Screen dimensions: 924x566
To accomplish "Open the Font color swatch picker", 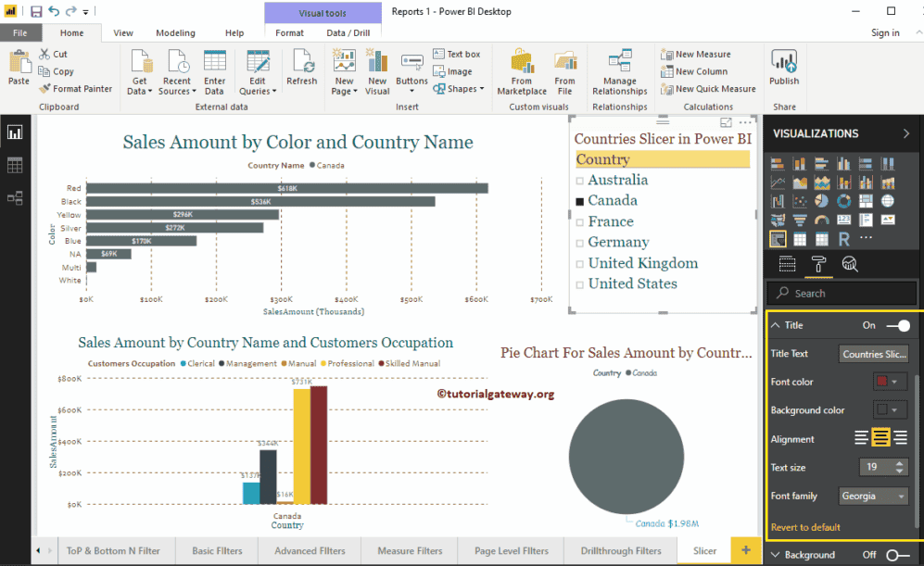I will pos(887,382).
